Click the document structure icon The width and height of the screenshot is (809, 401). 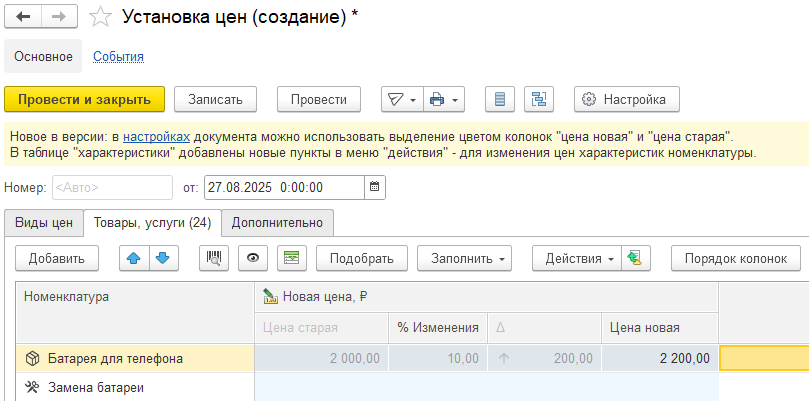pos(540,99)
